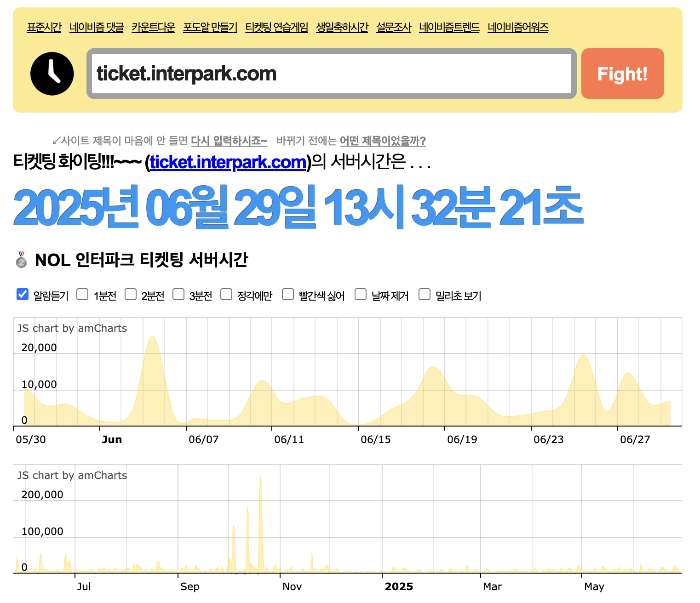Click the 06/27 label on the daily chart
The height and width of the screenshot is (603, 700).
pos(635,439)
